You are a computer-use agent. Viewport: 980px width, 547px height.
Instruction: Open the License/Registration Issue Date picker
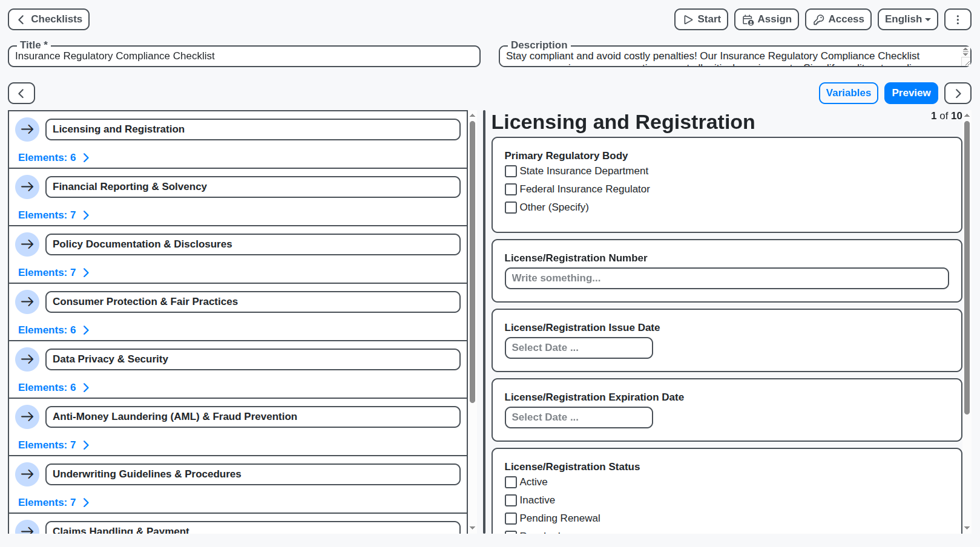[578, 348]
